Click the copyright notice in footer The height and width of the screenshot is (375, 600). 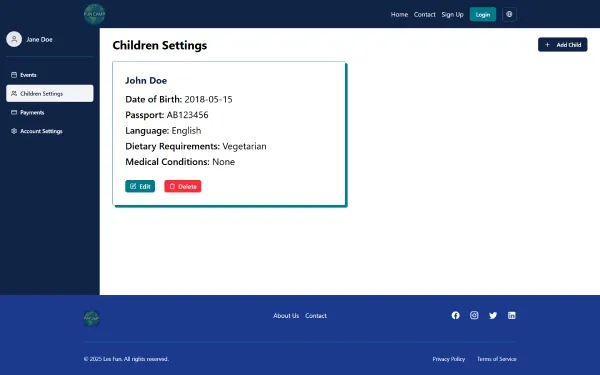(126, 359)
